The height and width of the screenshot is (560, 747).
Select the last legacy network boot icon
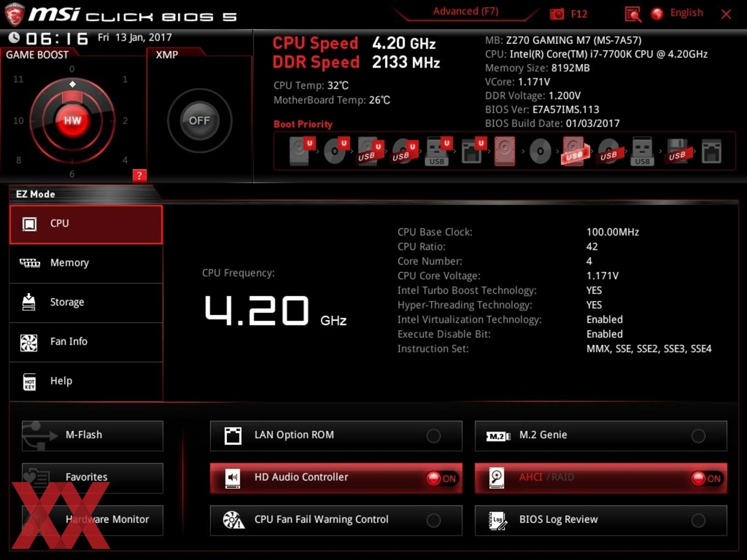(711, 151)
